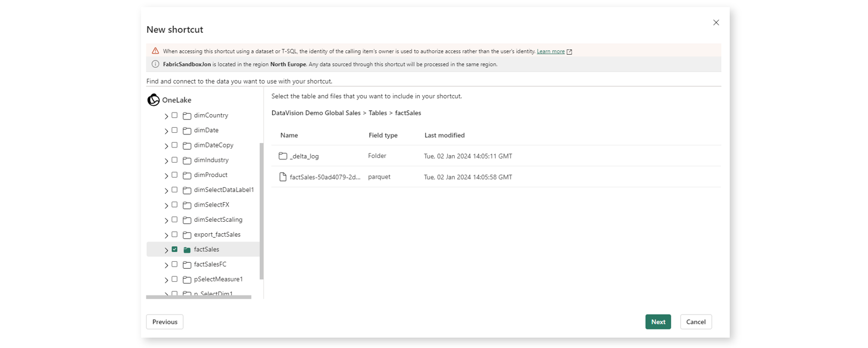Uncheck the factSales checkbox
The image size is (868, 348).
pos(174,249)
